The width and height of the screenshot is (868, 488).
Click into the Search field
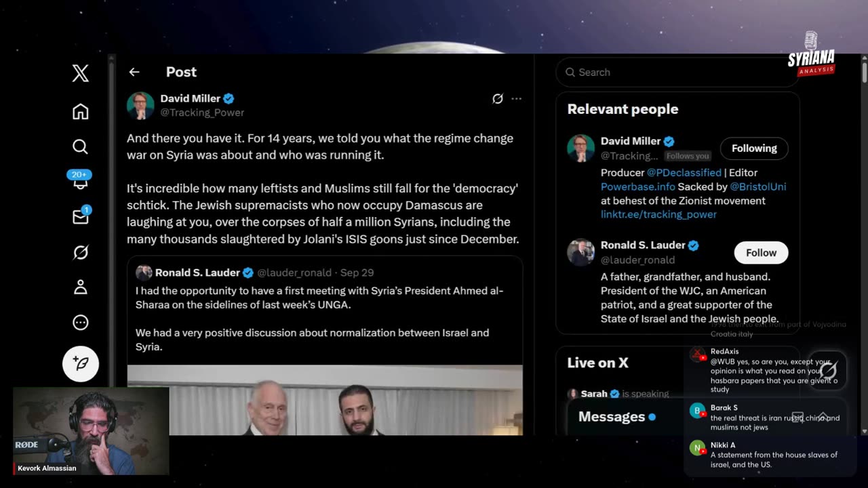click(x=677, y=73)
